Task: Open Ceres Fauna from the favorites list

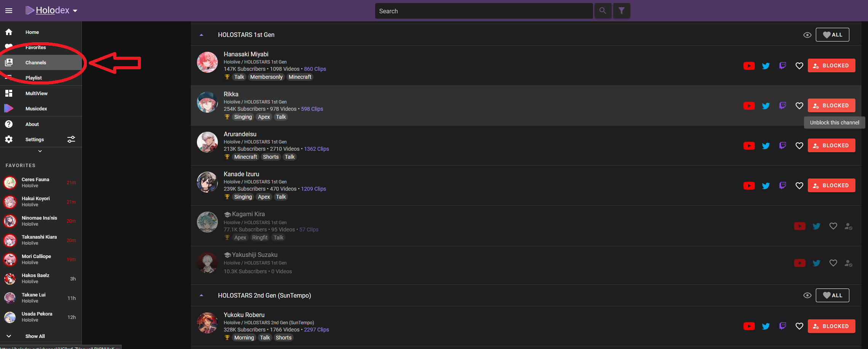Action: coord(35,182)
